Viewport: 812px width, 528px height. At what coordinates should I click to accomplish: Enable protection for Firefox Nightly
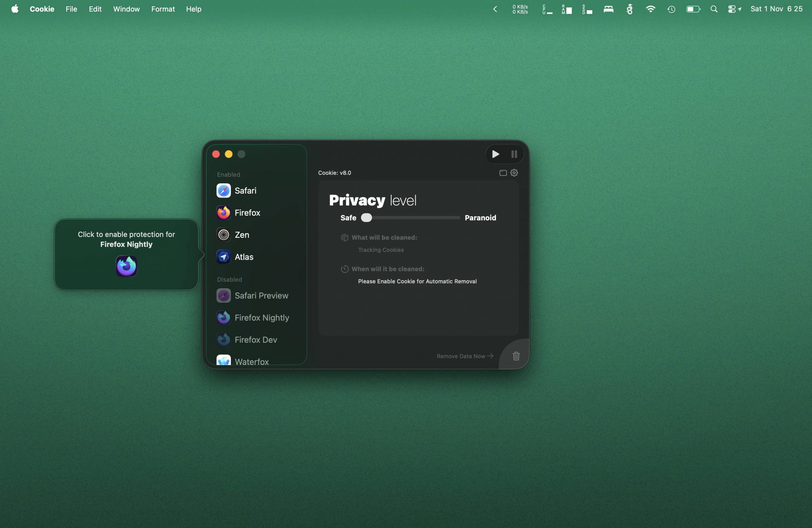(261, 318)
